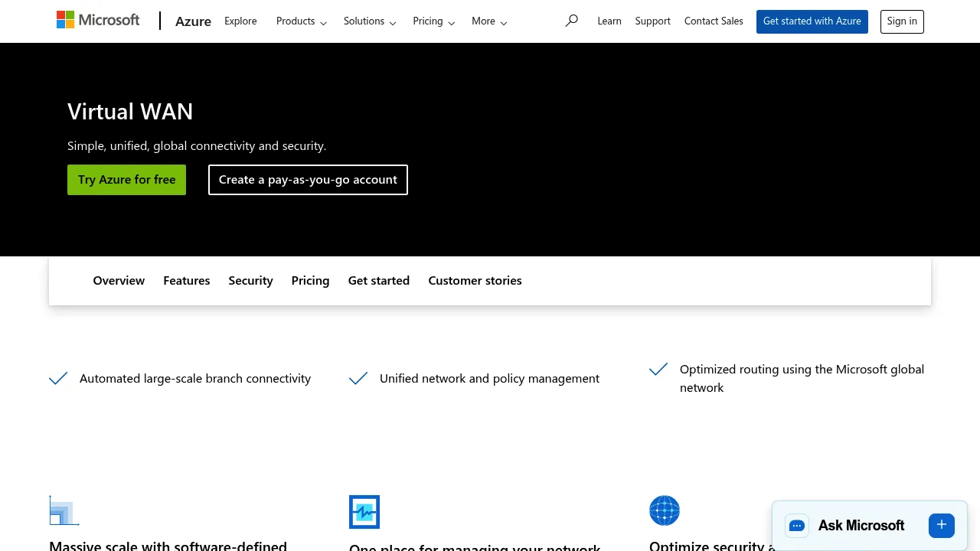This screenshot has height=551, width=980.
Task: Go to the Azure home link
Action: (x=193, y=21)
